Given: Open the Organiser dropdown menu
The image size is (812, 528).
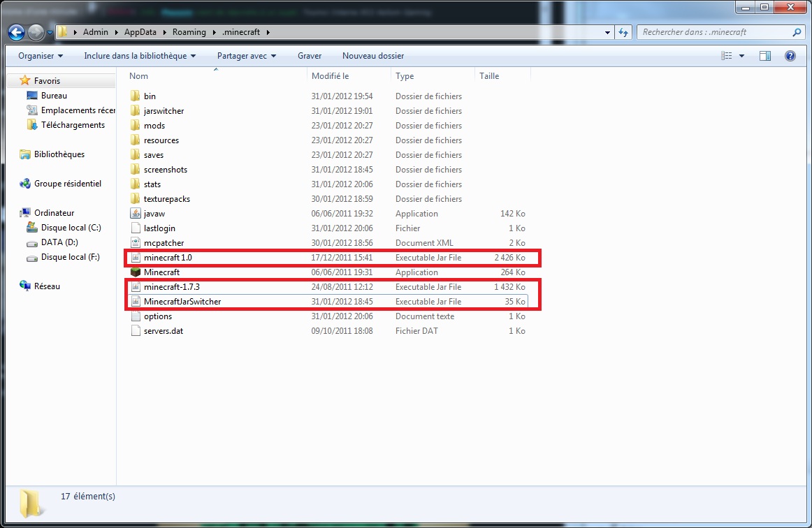Looking at the screenshot, I should click(x=41, y=56).
